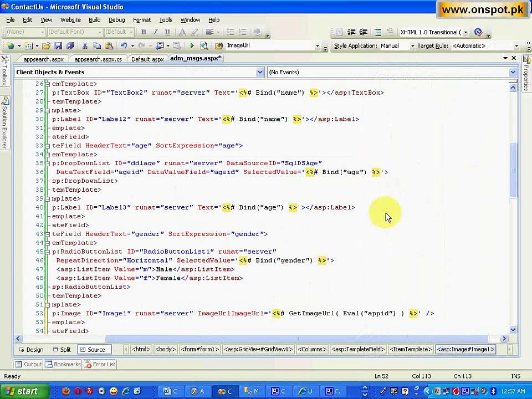Image resolution: width=532 pixels, height=399 pixels.
Task: Click the add new item icon
Action: pos(29,45)
